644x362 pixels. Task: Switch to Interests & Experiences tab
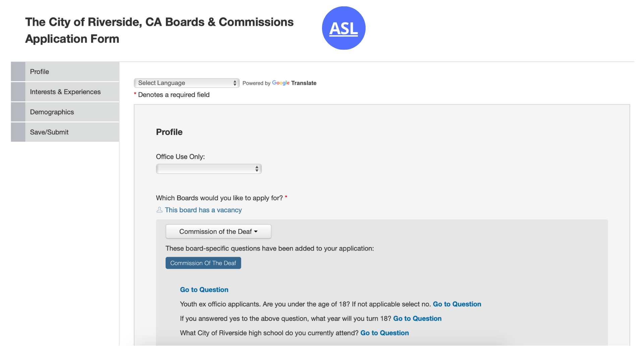click(65, 92)
